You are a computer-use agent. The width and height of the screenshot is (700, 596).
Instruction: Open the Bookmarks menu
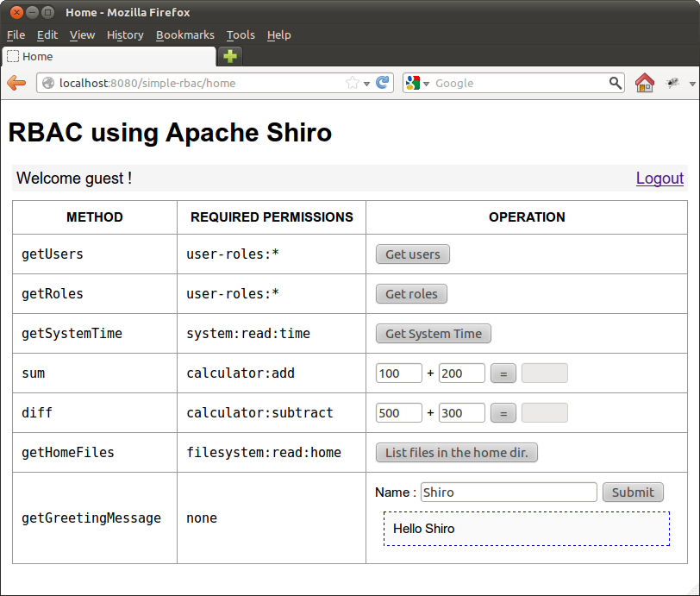click(184, 35)
